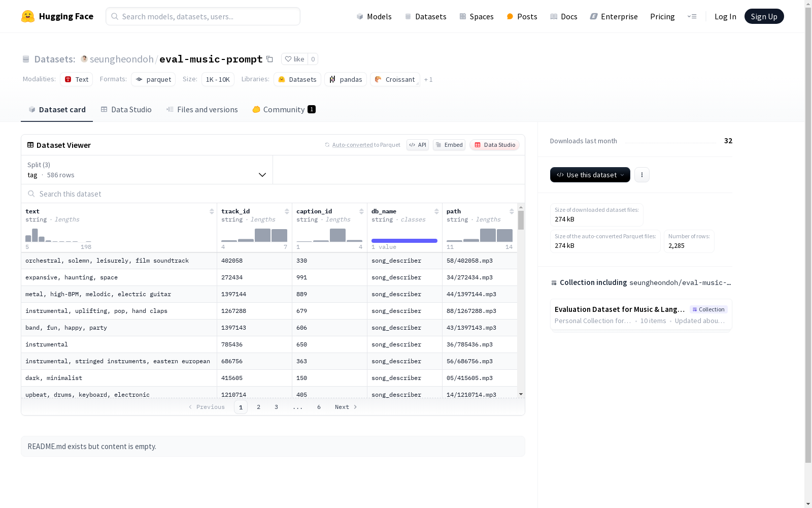Sort the db_name column
This screenshot has width=812, height=508.
pos(436,211)
